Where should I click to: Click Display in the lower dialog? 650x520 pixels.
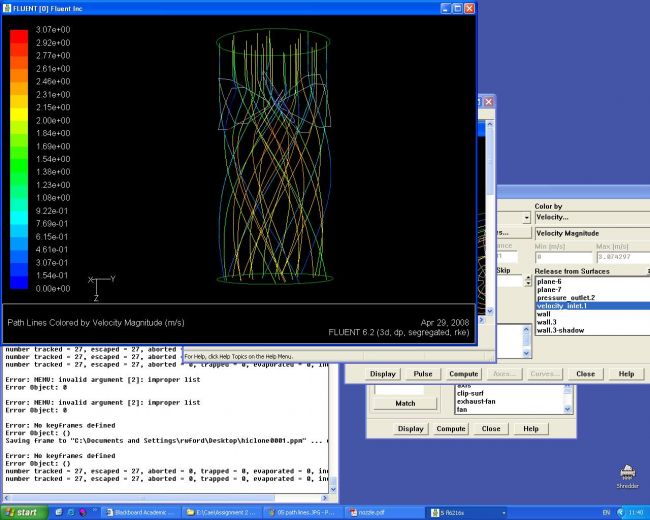[x=410, y=429]
